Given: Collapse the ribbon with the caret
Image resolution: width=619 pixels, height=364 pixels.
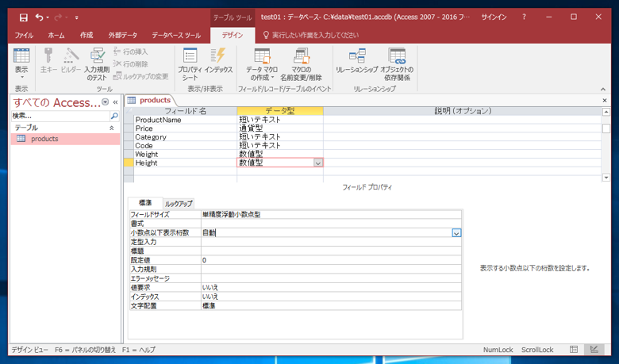Looking at the screenshot, I should pos(603,89).
